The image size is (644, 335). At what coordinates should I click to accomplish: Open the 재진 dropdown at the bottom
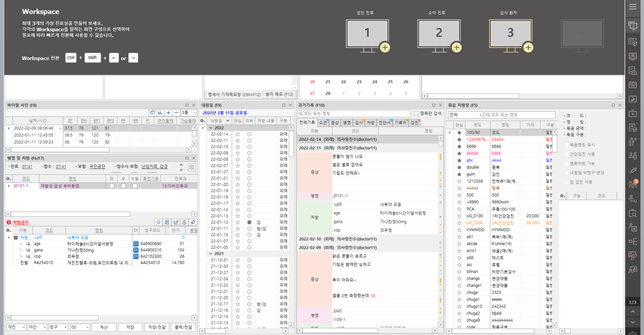pyautogui.click(x=15, y=327)
